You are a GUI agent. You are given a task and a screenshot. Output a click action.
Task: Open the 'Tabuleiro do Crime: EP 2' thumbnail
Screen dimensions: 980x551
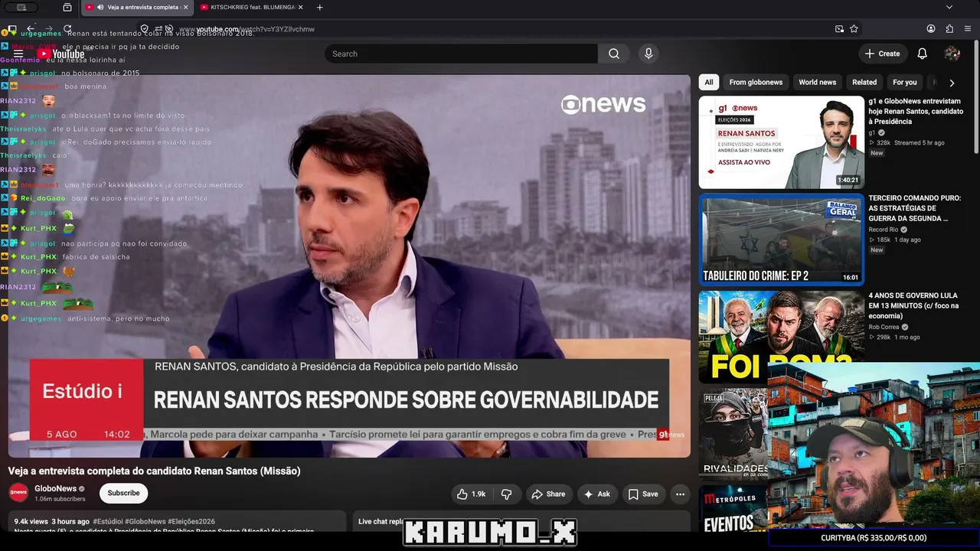point(781,240)
